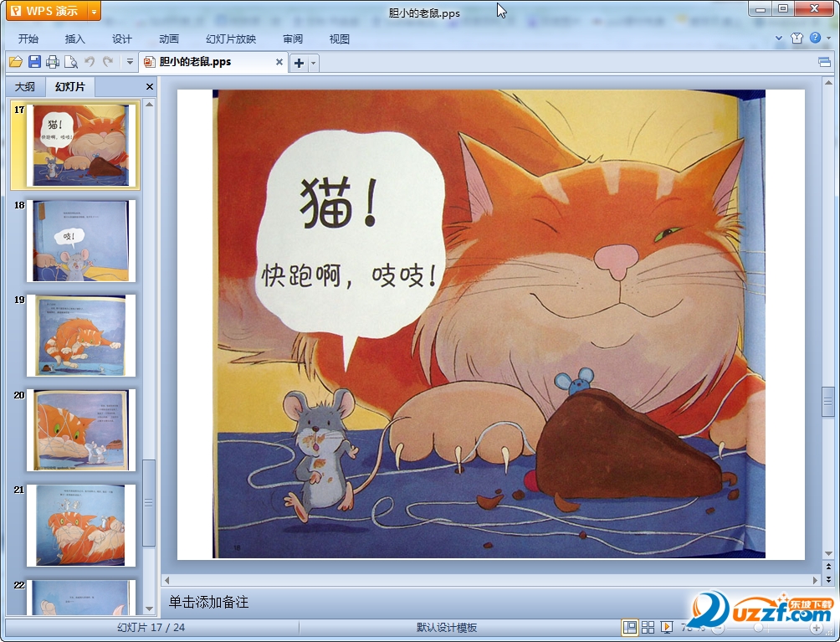Image resolution: width=840 pixels, height=642 pixels.
Task: Switch to Slide Sorter view
Action: [x=648, y=627]
